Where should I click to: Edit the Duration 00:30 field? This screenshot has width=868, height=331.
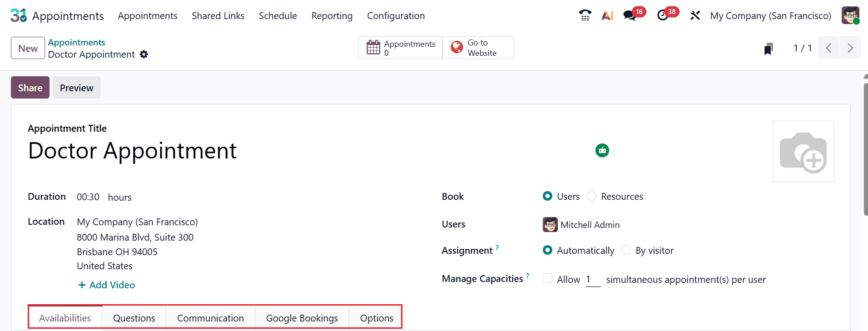click(x=88, y=197)
